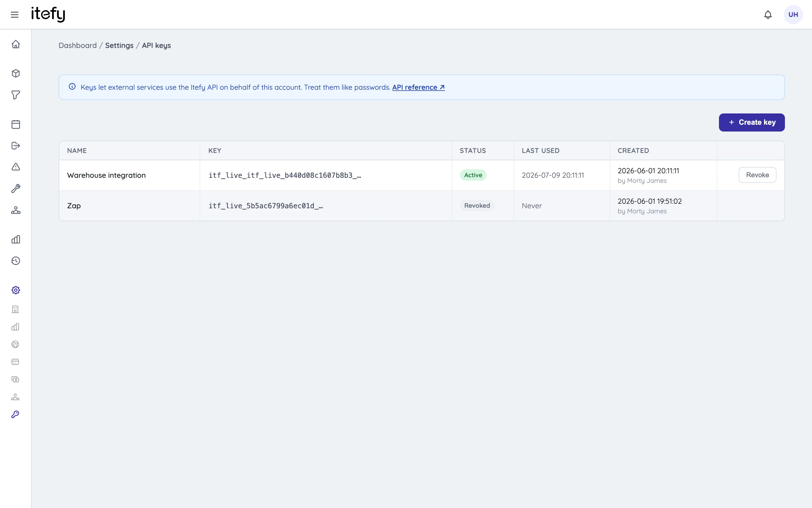The width and height of the screenshot is (812, 508).
Task: Open the upper bar chart reports icon
Action: click(16, 240)
